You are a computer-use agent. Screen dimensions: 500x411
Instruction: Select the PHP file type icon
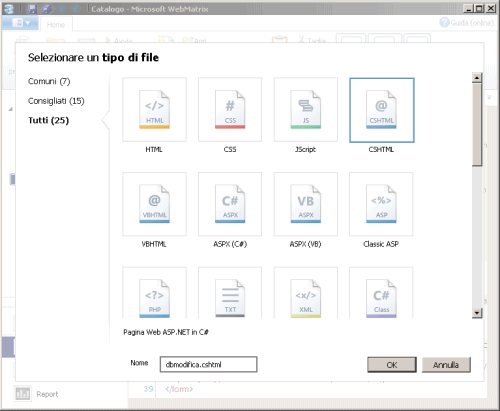pyautogui.click(x=154, y=293)
